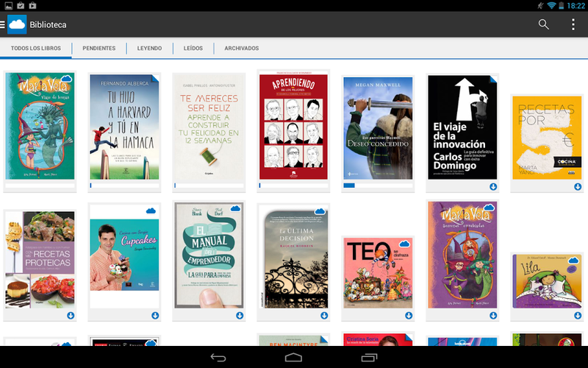Tap cloud badge on TEO cover

[404, 244]
